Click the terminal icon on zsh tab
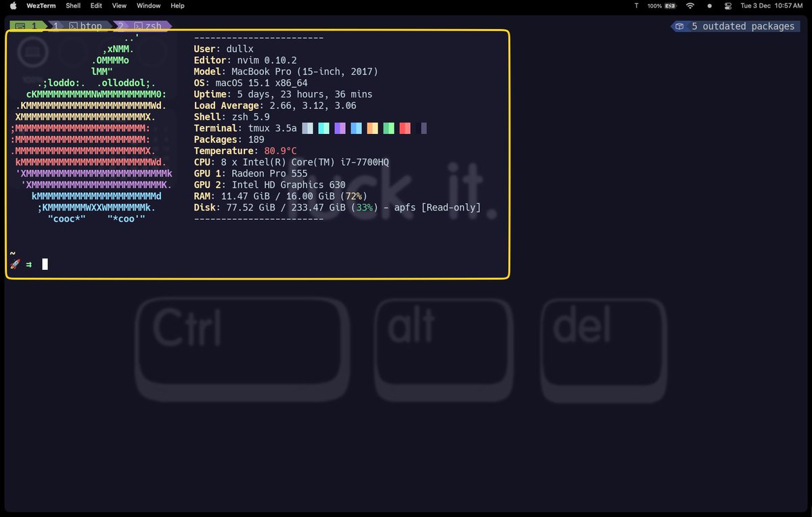Image resolution: width=812 pixels, height=517 pixels. tap(137, 26)
